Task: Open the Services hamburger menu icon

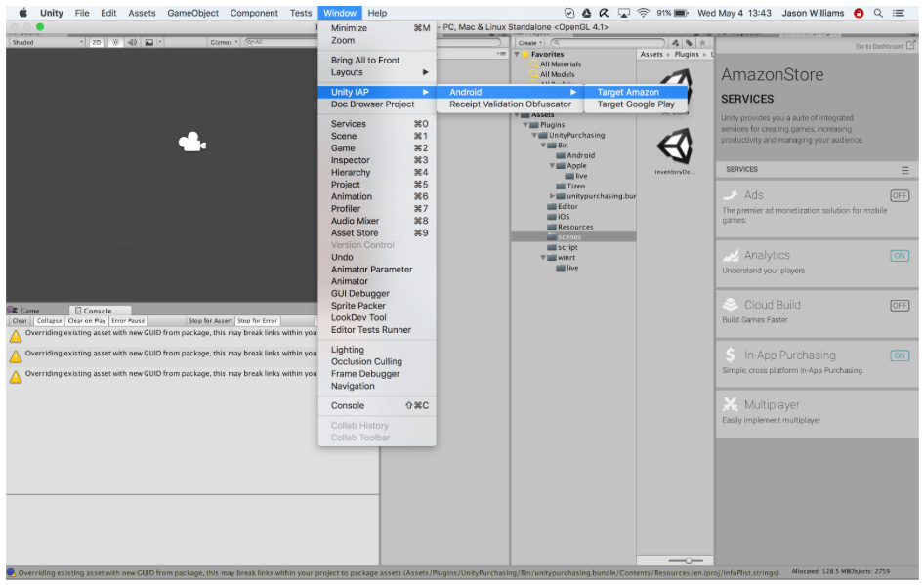Action: click(904, 170)
